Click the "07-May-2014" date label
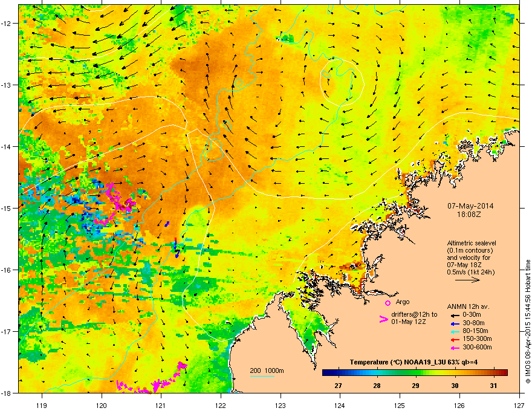The image size is (532, 411). click(x=470, y=206)
